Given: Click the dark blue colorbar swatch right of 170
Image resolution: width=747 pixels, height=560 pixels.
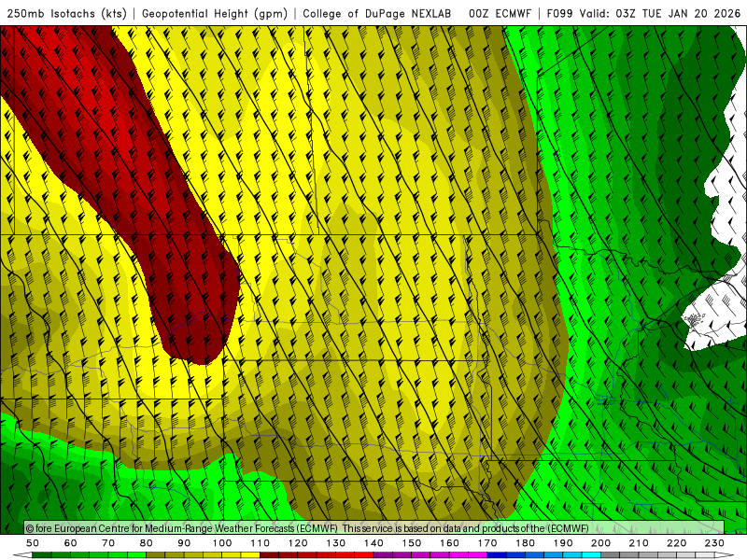Looking at the screenshot, I should pyautogui.click(x=497, y=555).
